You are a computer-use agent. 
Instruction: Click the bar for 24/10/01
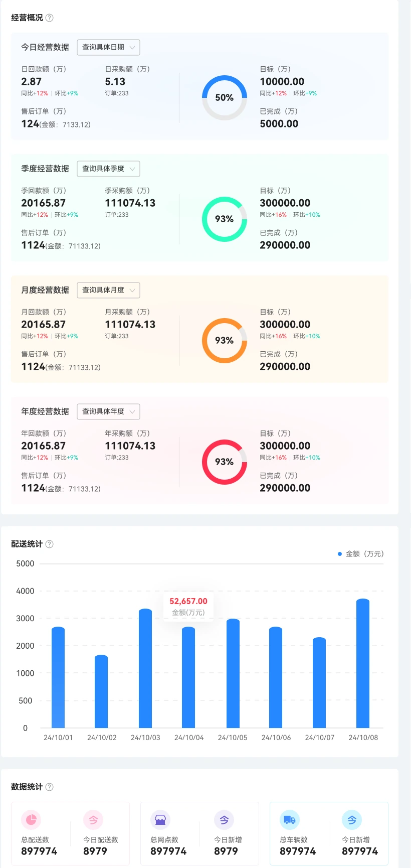(x=58, y=677)
